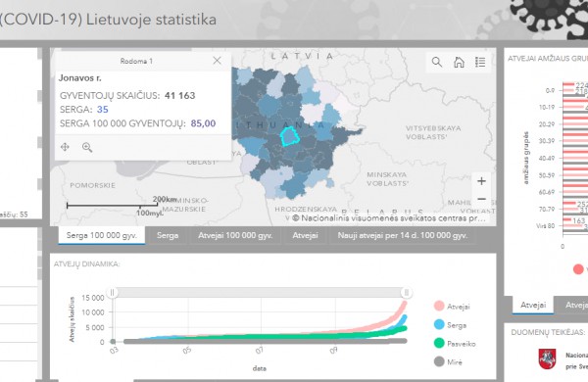Click the 85,00 per 100 000 value

pyautogui.click(x=203, y=123)
